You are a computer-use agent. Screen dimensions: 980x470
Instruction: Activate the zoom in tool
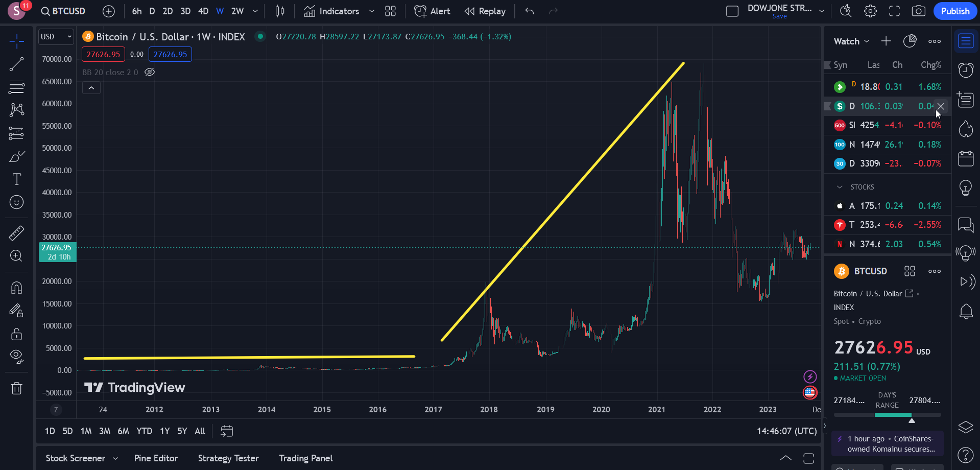16,256
